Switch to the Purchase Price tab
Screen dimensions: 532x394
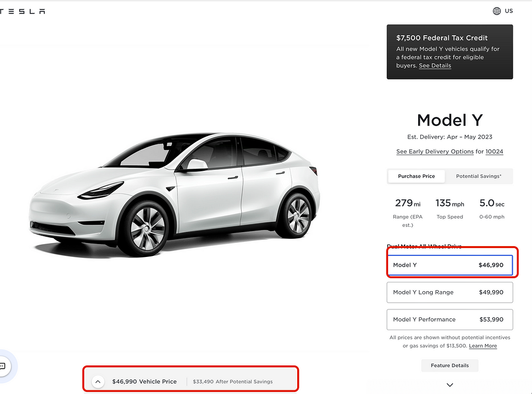[416, 176]
